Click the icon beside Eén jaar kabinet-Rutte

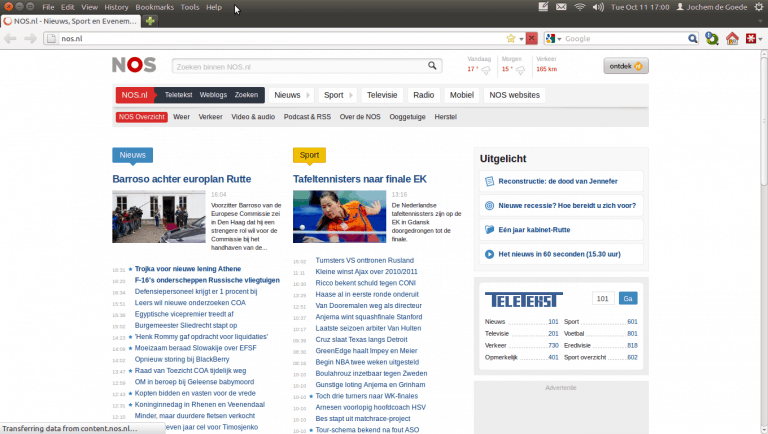point(489,230)
